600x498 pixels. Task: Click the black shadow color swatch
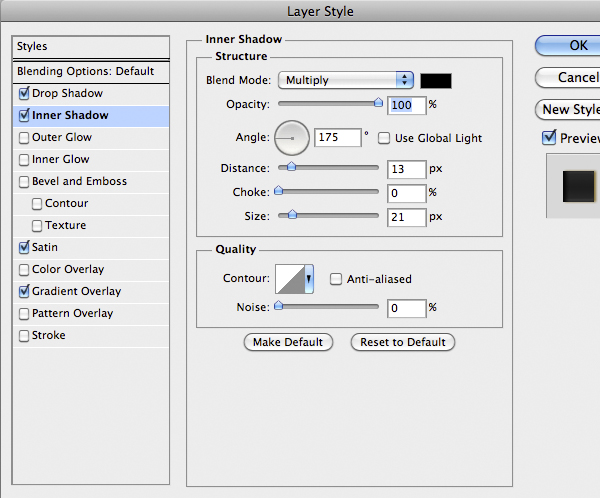click(436, 80)
